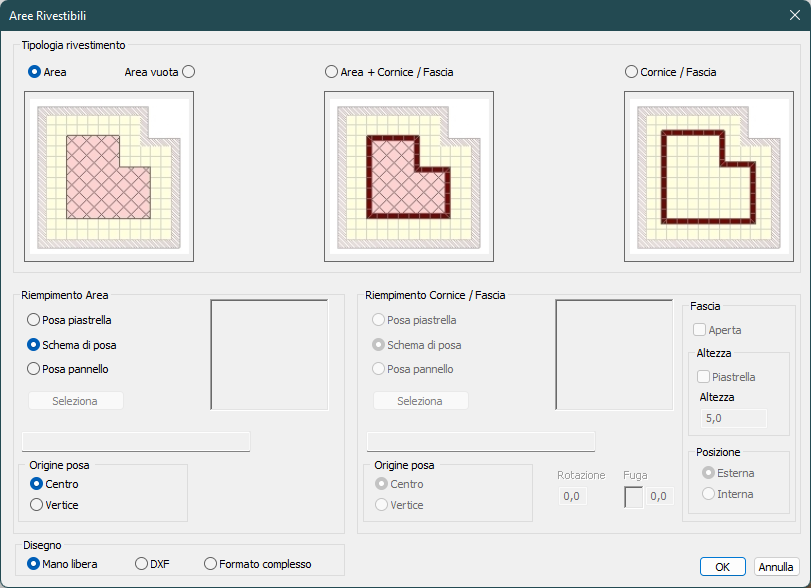
Task: Click the Cornice / Fascia preview image
Action: coord(709,176)
